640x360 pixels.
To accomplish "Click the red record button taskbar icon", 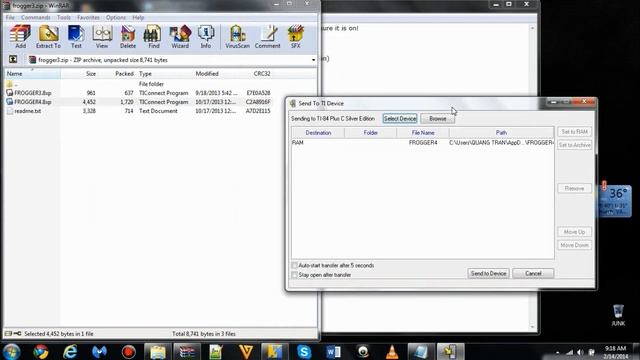I will click(x=128, y=351).
